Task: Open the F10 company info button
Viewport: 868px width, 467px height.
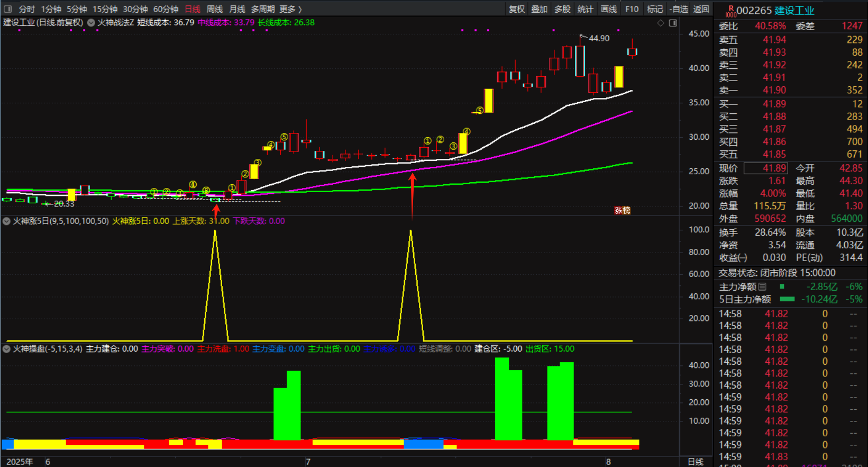Action: pyautogui.click(x=632, y=9)
